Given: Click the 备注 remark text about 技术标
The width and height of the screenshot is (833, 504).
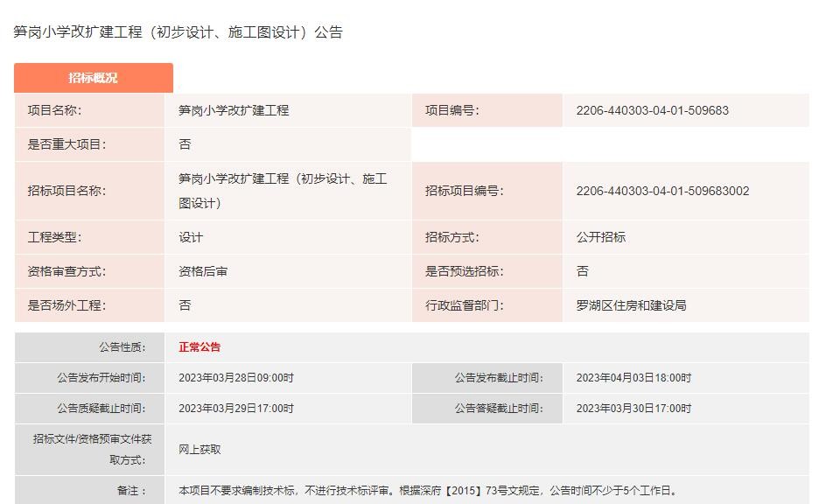Looking at the screenshot, I should click(427, 491).
